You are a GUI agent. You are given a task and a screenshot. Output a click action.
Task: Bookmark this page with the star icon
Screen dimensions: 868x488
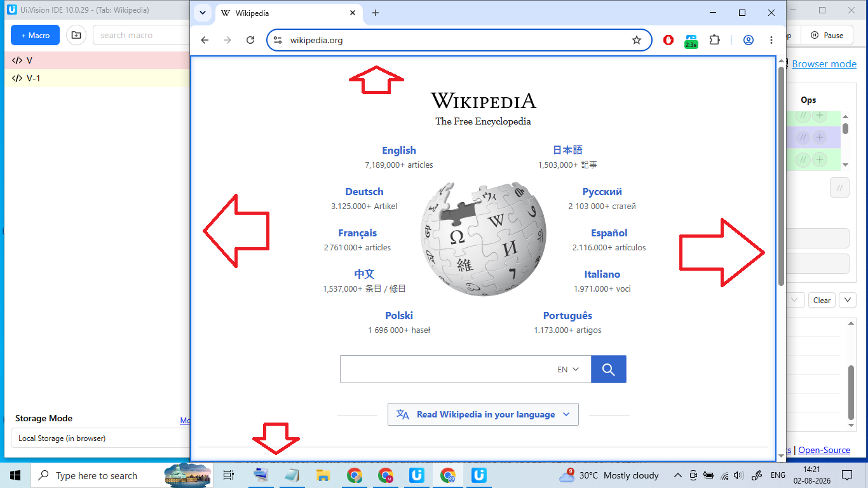(636, 40)
